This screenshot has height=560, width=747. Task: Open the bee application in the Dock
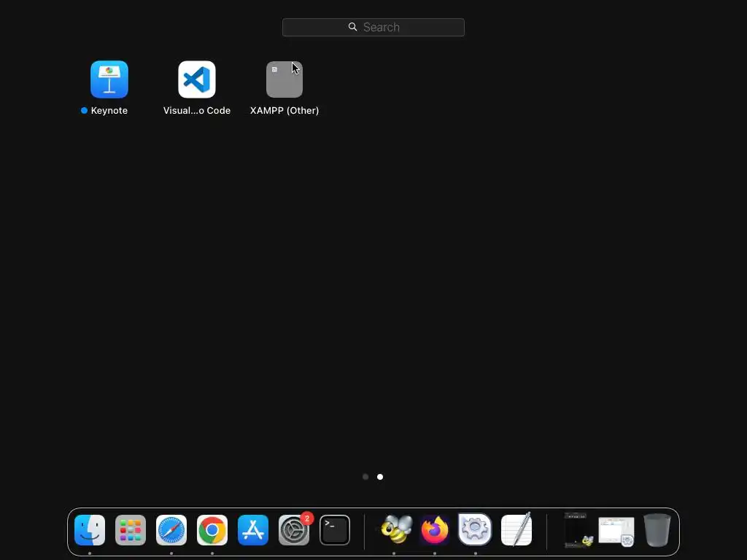pyautogui.click(x=396, y=529)
